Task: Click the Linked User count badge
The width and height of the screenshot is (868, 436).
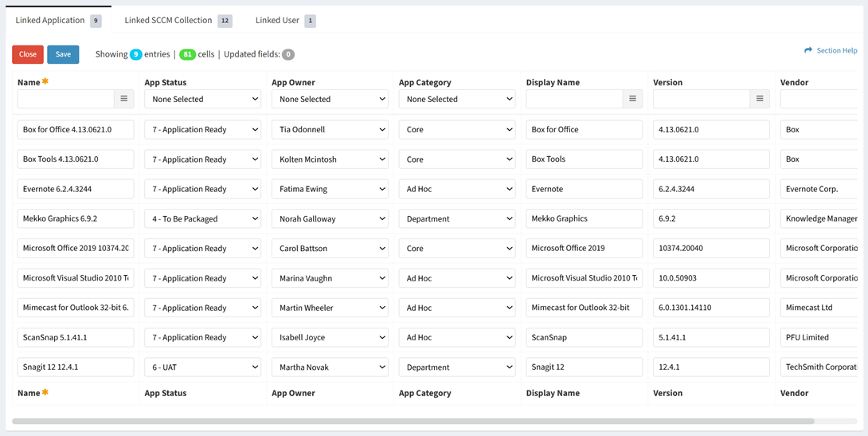Action: coord(310,21)
